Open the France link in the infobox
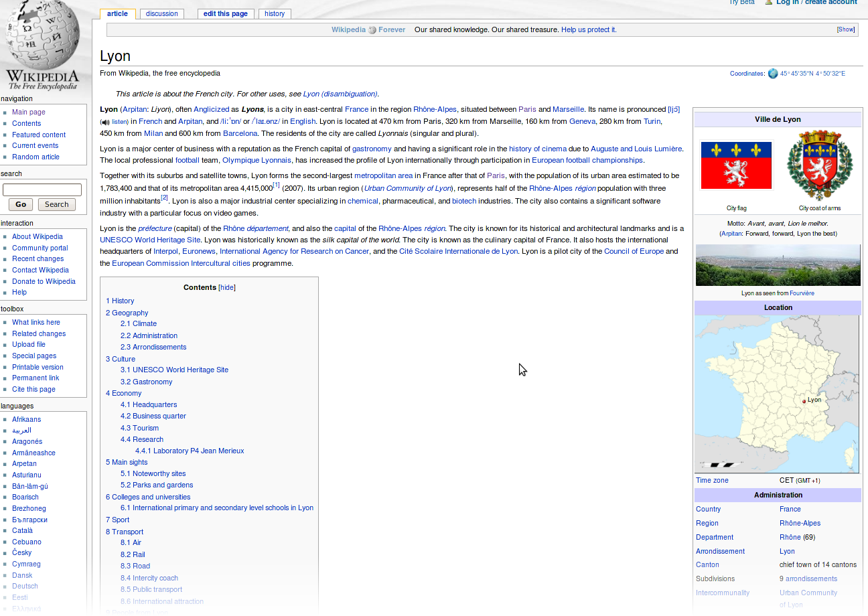 (790, 509)
